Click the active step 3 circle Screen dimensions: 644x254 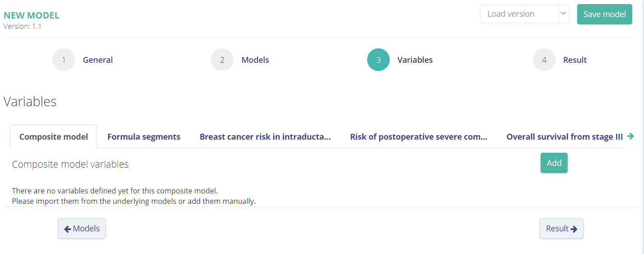378,60
